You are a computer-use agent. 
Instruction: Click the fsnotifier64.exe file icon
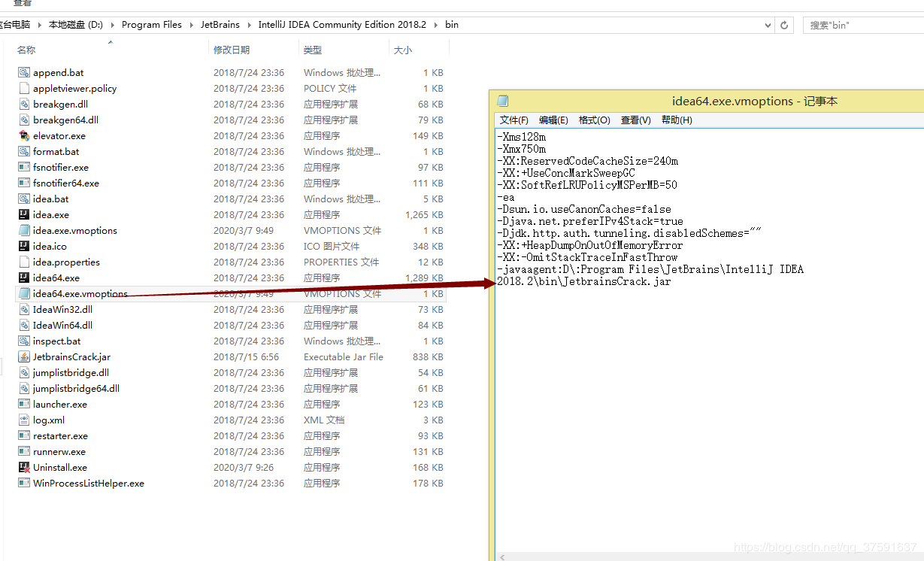pos(24,183)
